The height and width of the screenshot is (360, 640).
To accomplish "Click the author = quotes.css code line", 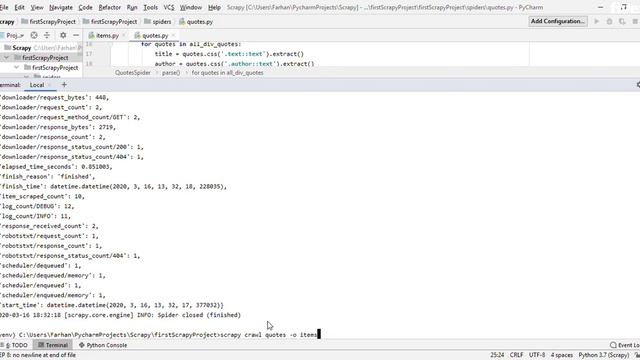I will pyautogui.click(x=234, y=64).
